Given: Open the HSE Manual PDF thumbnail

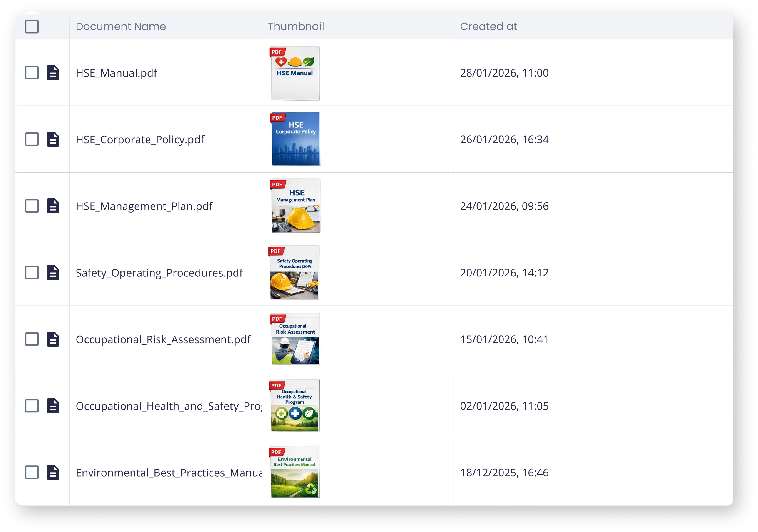Looking at the screenshot, I should click(x=295, y=73).
